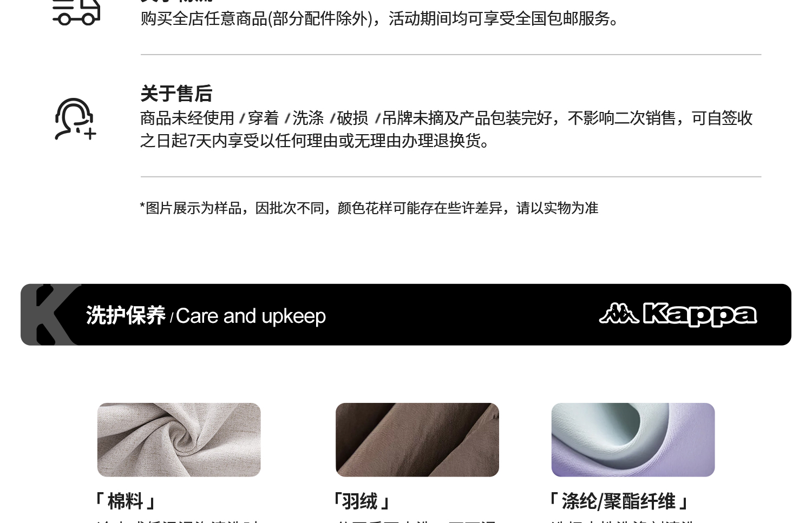Screen dimensions: 812x523
Task: Click the customer service headset icon
Action: pyautogui.click(x=75, y=119)
